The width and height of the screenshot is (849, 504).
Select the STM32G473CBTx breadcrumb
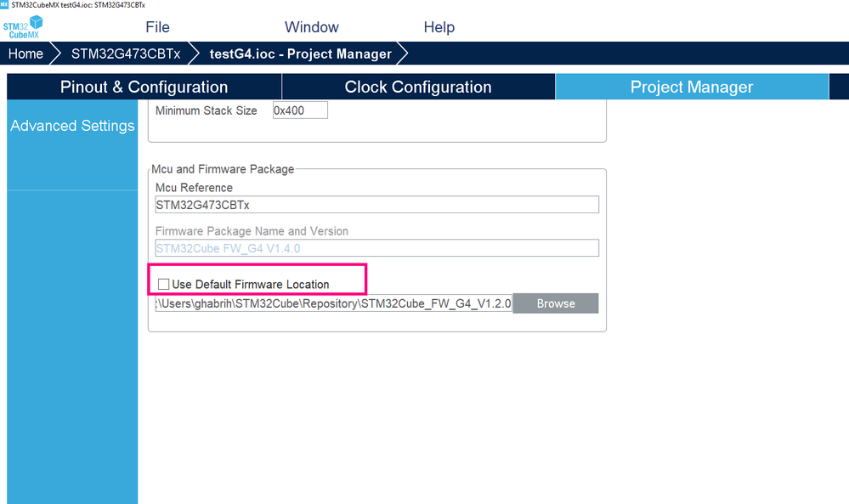tap(126, 54)
